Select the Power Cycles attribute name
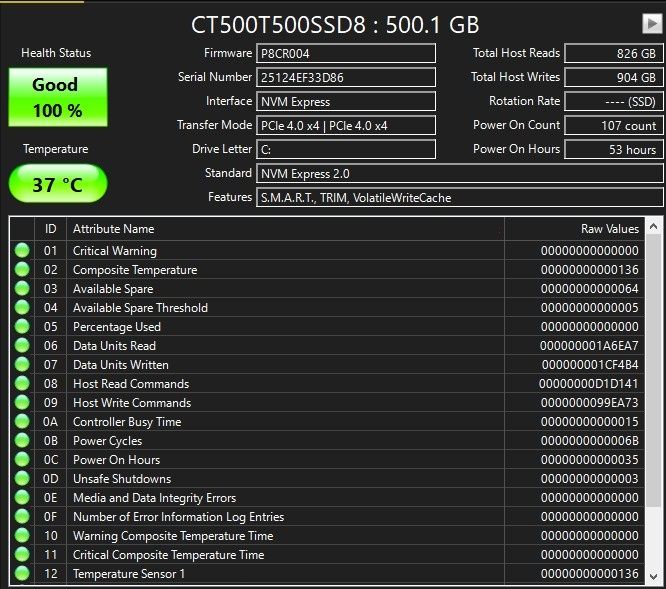This screenshot has width=666, height=589. 107,441
